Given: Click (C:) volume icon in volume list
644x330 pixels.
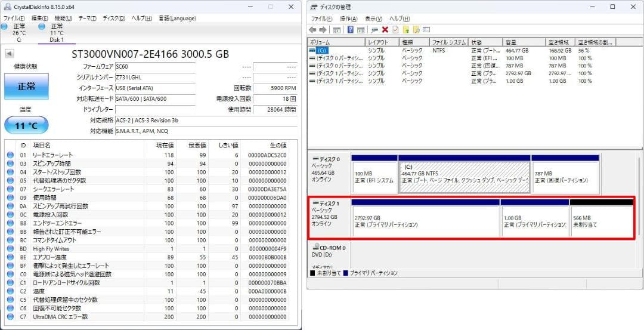Looking at the screenshot, I should [312, 50].
